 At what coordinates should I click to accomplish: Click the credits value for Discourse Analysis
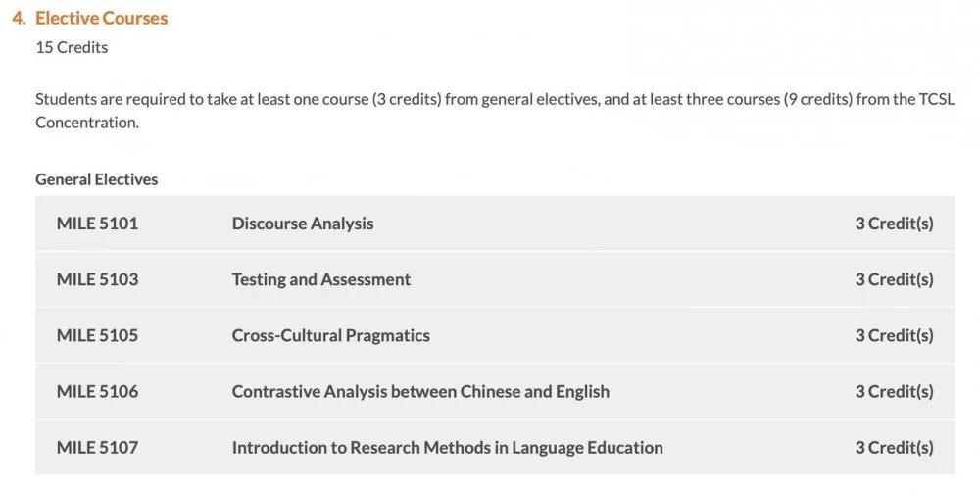(894, 224)
